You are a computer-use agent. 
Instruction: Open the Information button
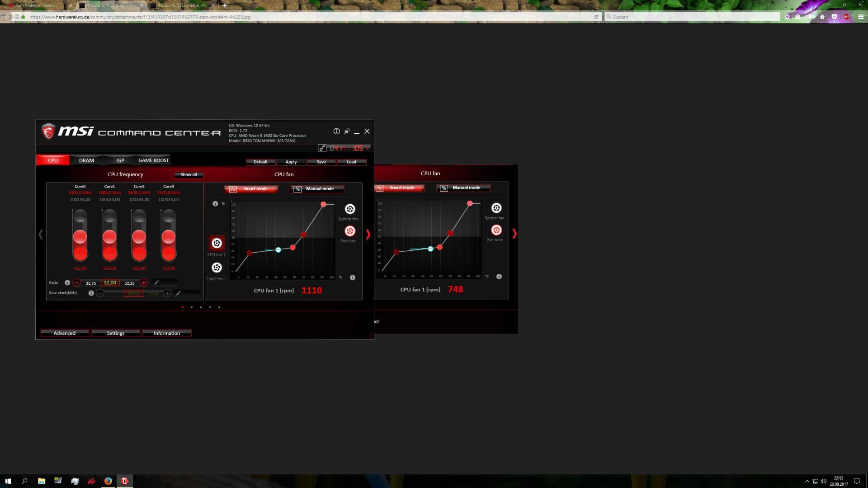[x=167, y=333]
